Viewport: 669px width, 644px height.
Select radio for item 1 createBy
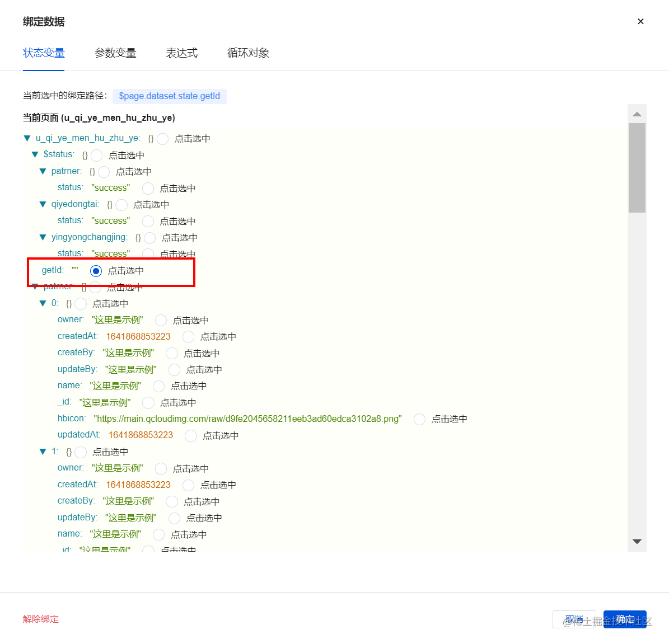(172, 501)
